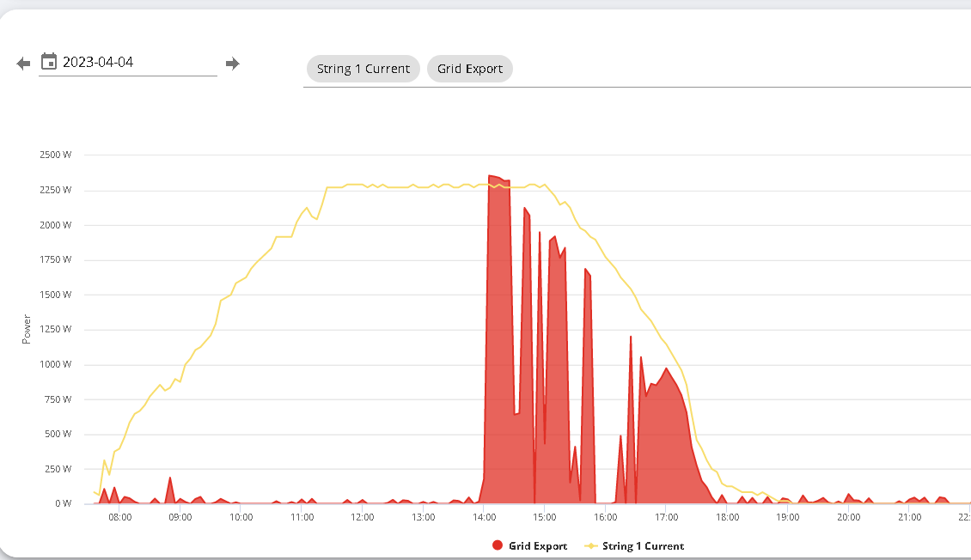The height and width of the screenshot is (560, 971).
Task: Click the 0 W axis label
Action: pyautogui.click(x=64, y=503)
